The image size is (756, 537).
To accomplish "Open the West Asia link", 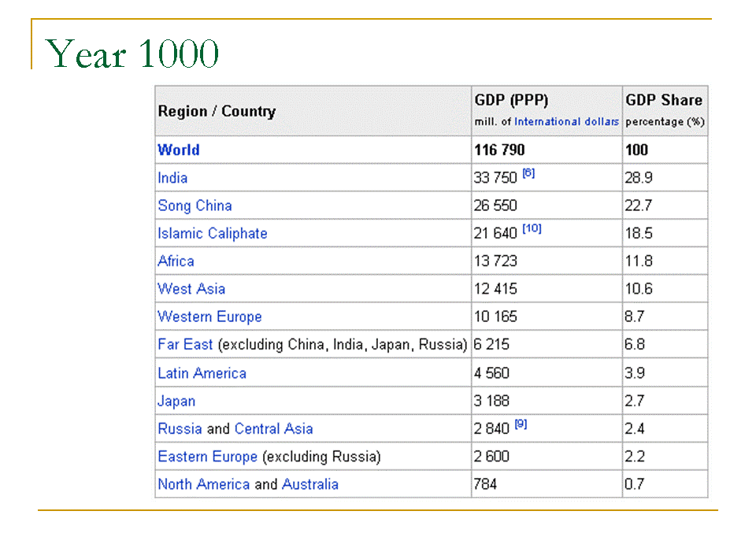I will (191, 289).
